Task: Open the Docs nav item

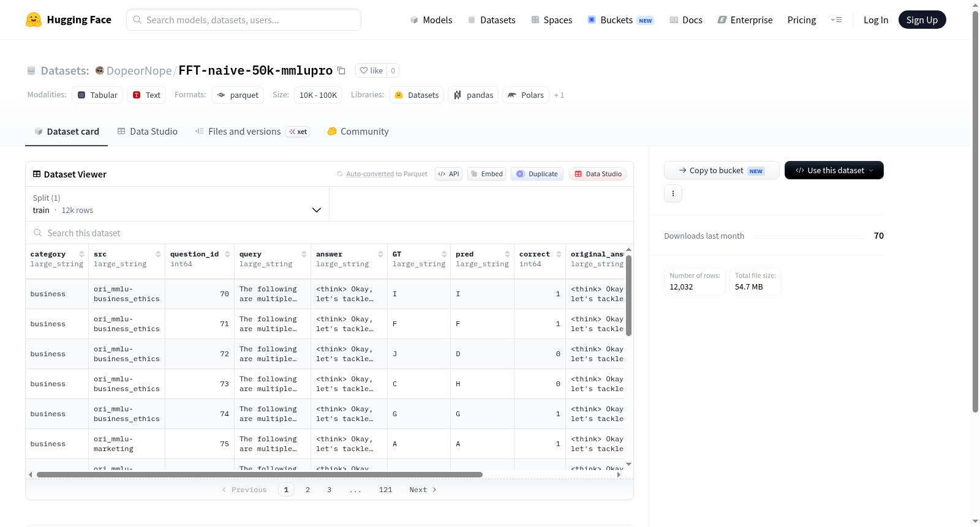Action: point(686,20)
